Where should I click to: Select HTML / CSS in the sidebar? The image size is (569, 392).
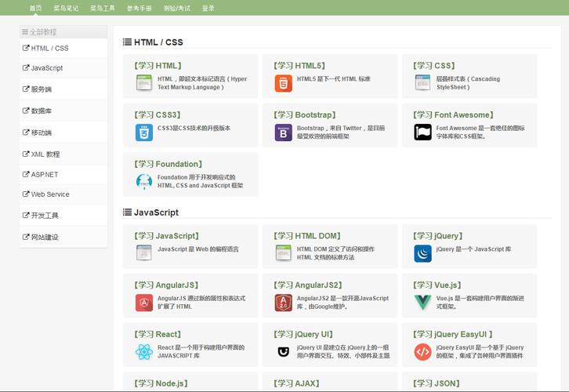click(x=49, y=48)
